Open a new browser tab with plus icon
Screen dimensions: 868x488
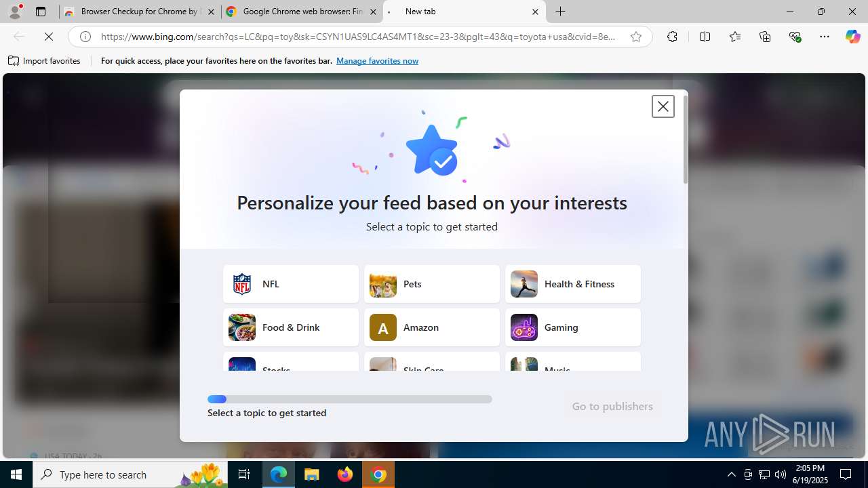[561, 12]
